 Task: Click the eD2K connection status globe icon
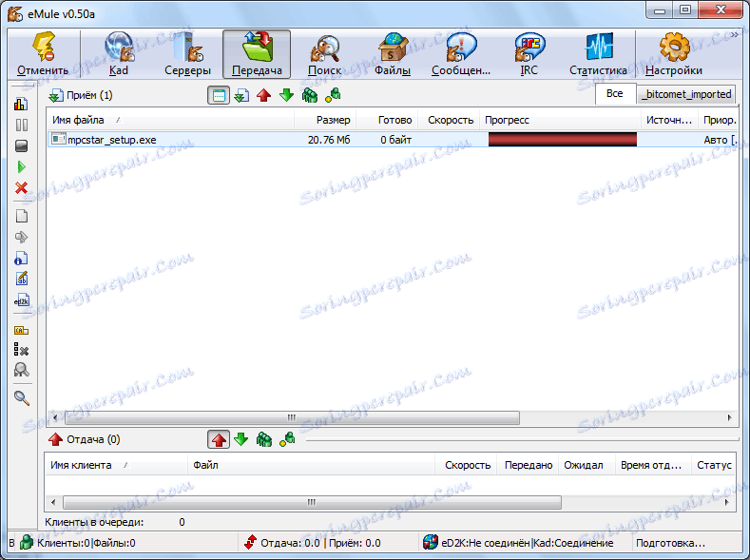click(x=431, y=542)
